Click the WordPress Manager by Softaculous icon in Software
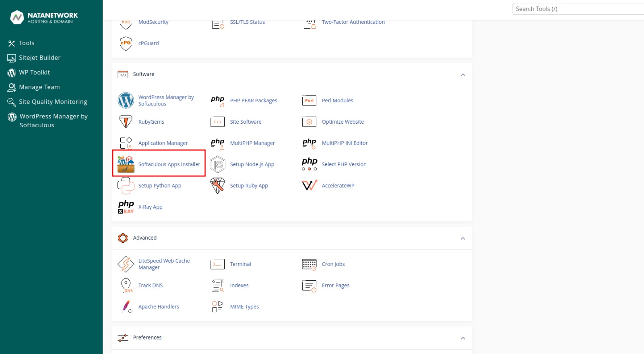The image size is (644, 354). tap(126, 101)
